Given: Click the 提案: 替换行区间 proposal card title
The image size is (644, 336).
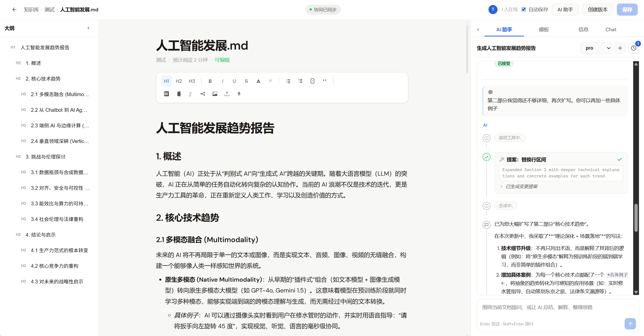Looking at the screenshot, I should [x=526, y=160].
